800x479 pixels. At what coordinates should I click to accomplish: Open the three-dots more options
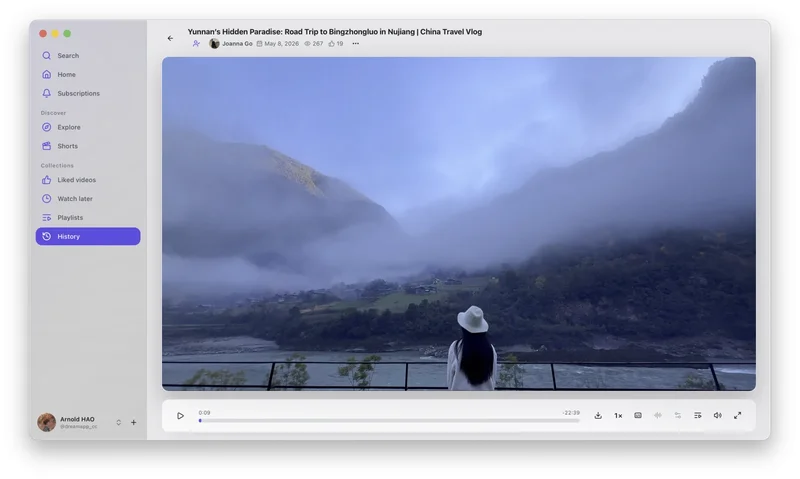click(x=356, y=44)
